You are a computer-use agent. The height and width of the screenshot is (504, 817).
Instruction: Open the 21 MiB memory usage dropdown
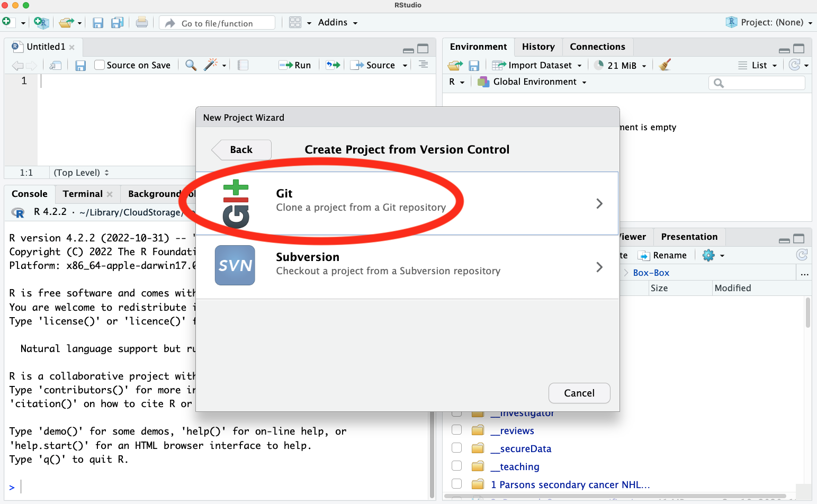coord(620,65)
